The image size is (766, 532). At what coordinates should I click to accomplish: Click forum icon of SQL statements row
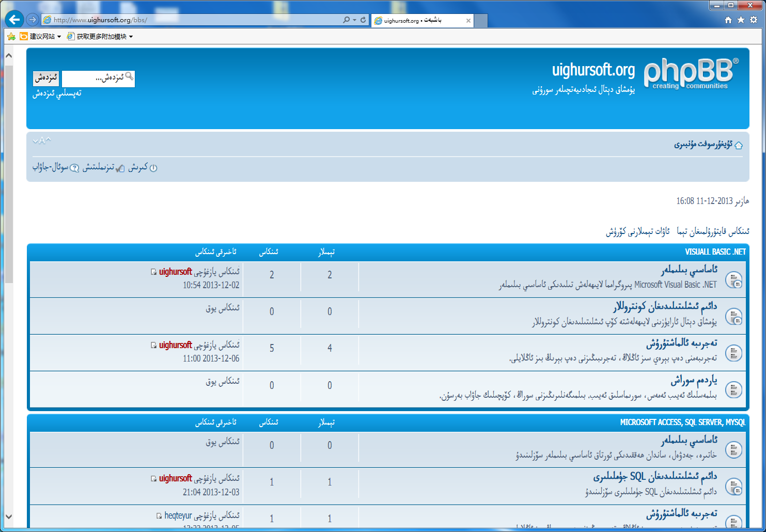click(x=733, y=487)
